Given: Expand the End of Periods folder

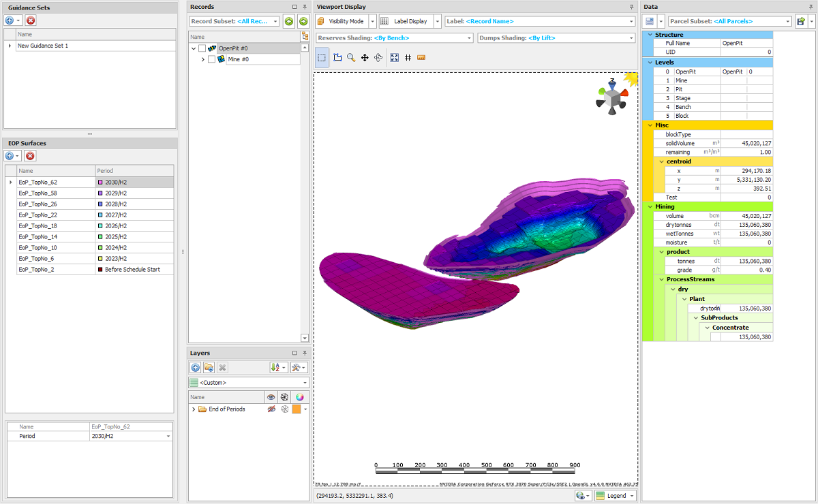Looking at the screenshot, I should [194, 409].
